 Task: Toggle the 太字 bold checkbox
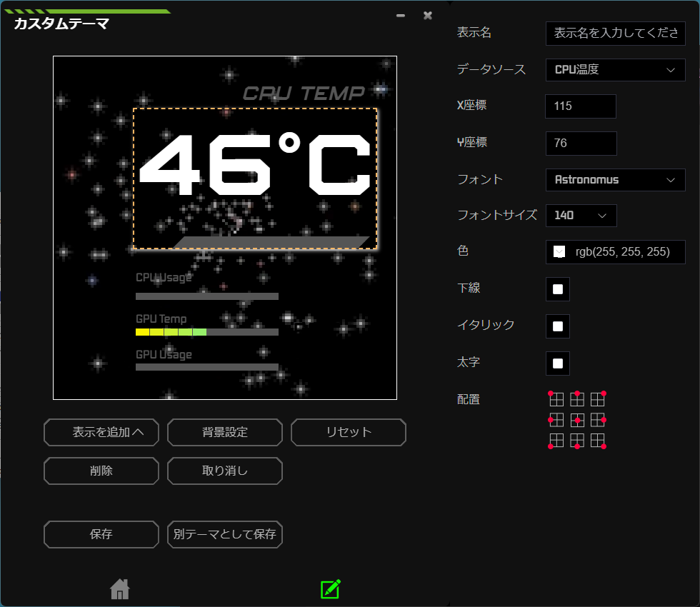tap(558, 363)
